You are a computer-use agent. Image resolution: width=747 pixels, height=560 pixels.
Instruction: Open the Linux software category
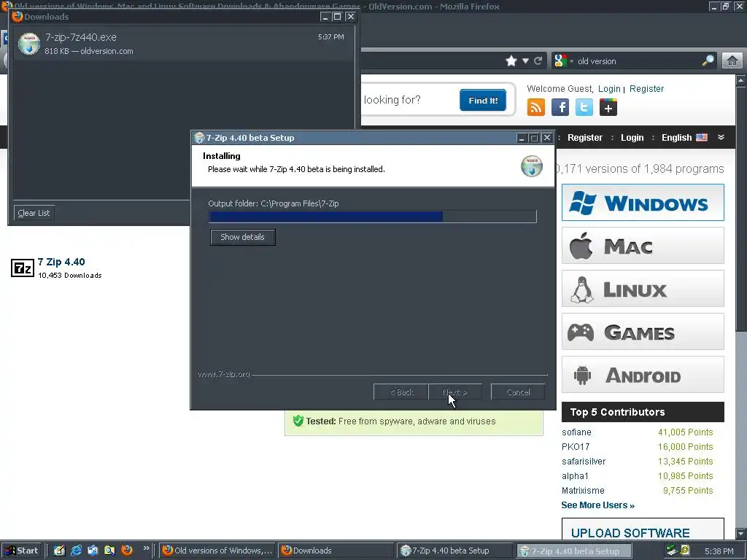pyautogui.click(x=643, y=289)
